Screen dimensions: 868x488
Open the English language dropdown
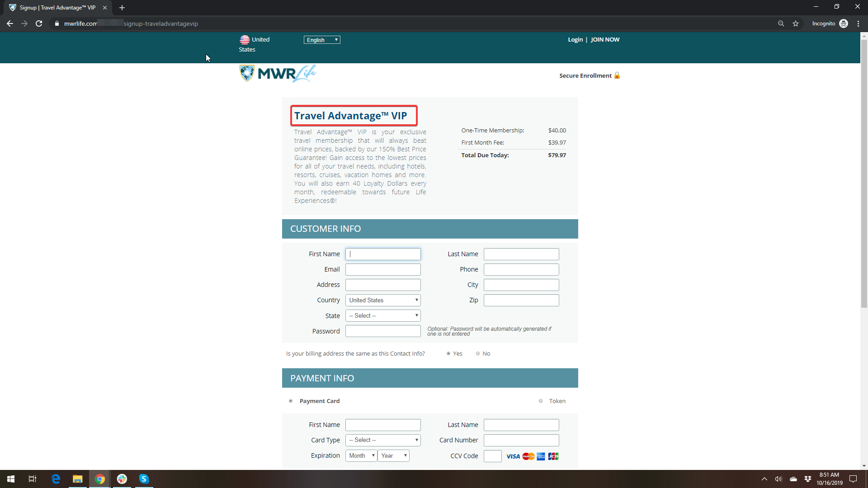pyautogui.click(x=322, y=40)
